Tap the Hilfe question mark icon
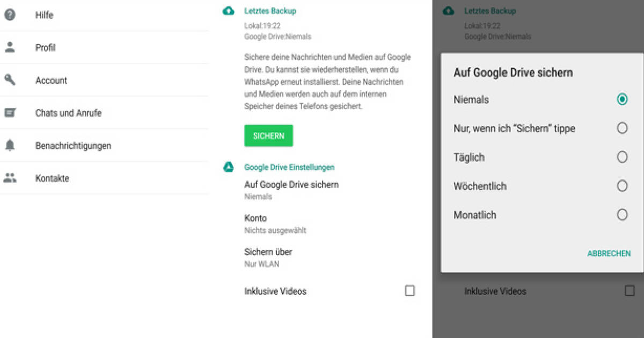This screenshot has height=338, width=644. pyautogui.click(x=10, y=15)
